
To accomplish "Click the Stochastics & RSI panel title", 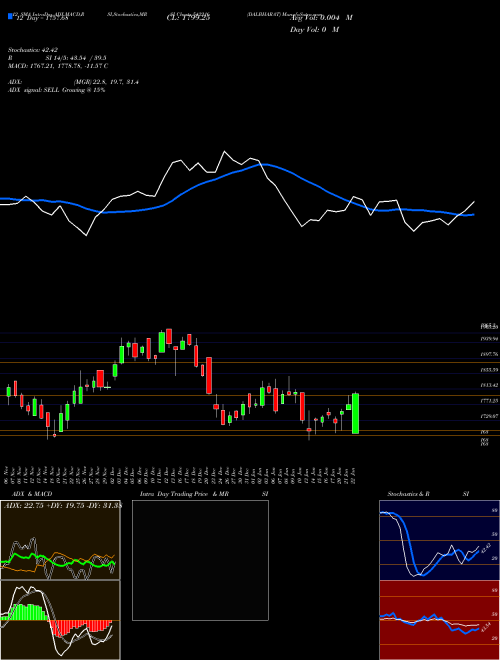I will coord(428,494).
